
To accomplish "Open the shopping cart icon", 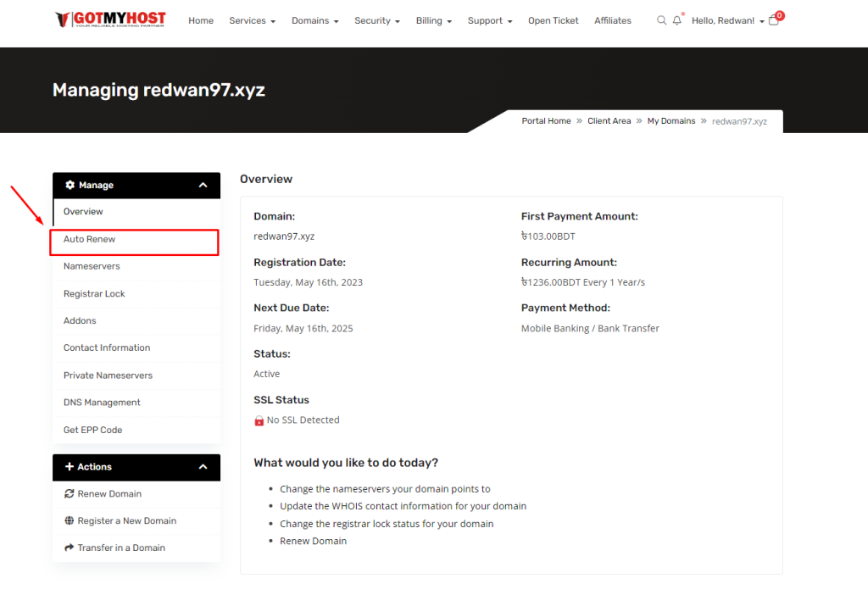I will coord(774,20).
